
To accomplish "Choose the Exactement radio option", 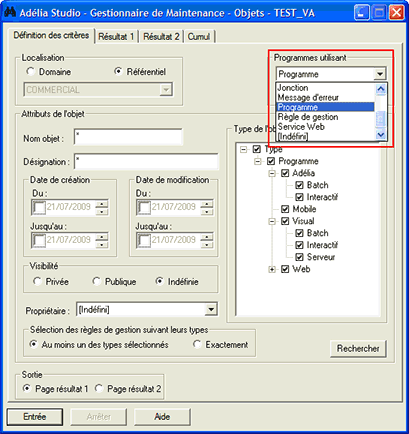I will point(197,344).
